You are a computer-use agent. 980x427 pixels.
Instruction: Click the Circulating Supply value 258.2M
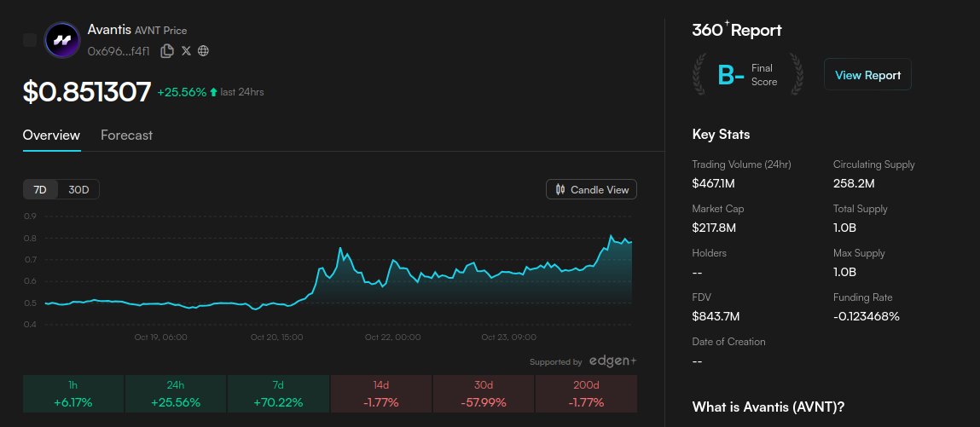coord(854,183)
